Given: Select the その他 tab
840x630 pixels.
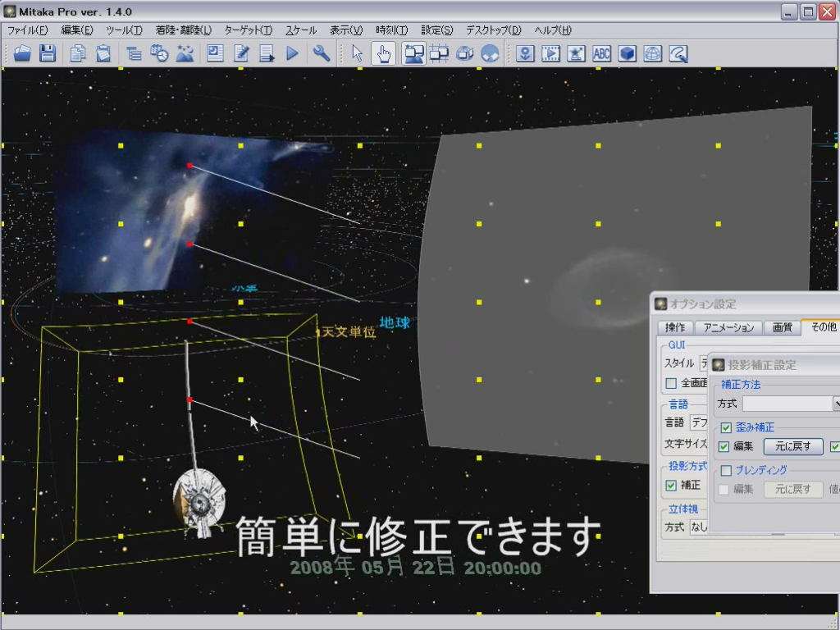Looking at the screenshot, I should click(x=822, y=326).
